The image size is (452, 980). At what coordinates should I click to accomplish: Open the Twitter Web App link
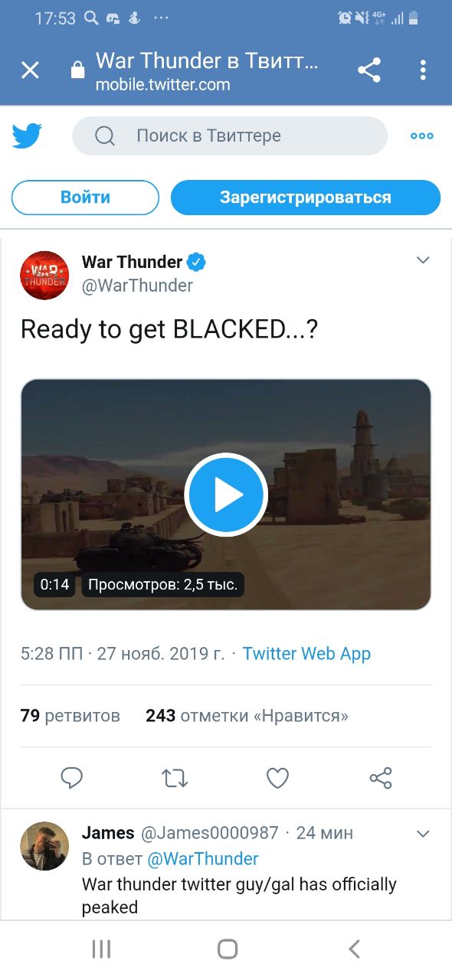pos(306,654)
